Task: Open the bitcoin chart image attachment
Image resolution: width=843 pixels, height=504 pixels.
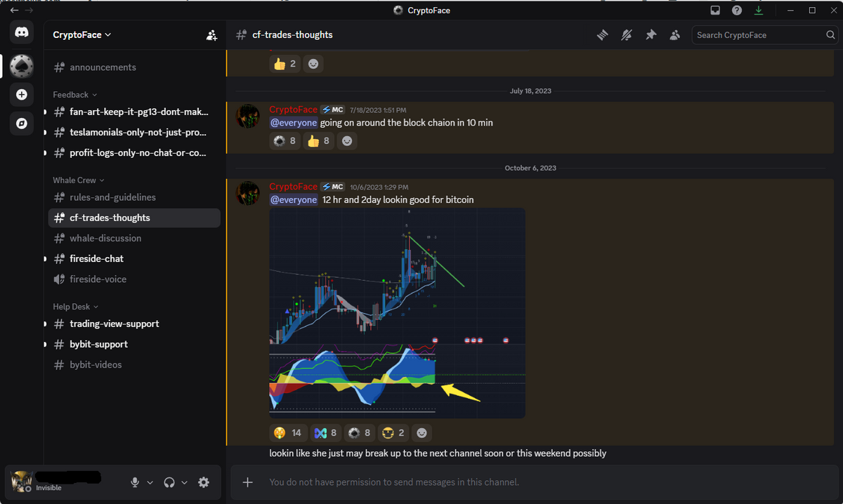Action: coord(398,313)
